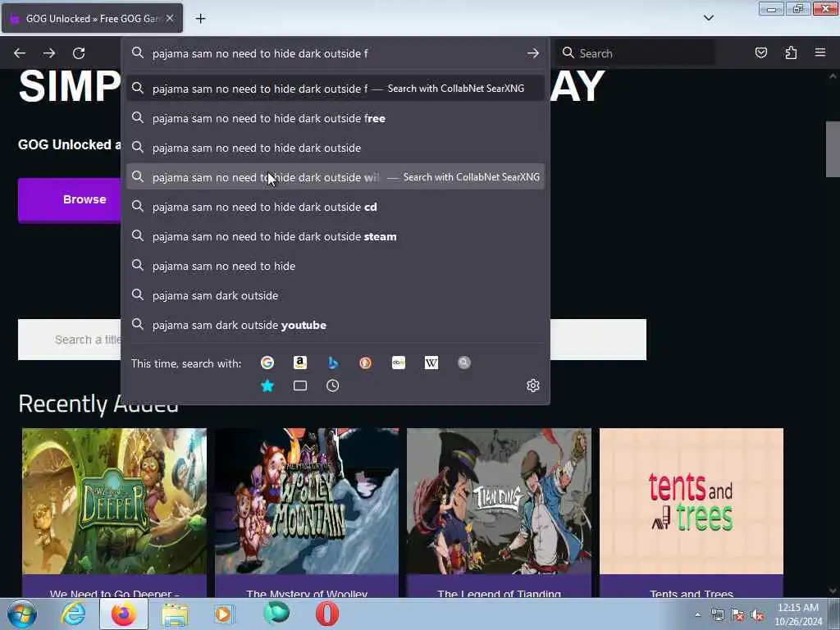Open the clock showing 12:15 AM
This screenshot has height=630, width=840.
(797, 614)
